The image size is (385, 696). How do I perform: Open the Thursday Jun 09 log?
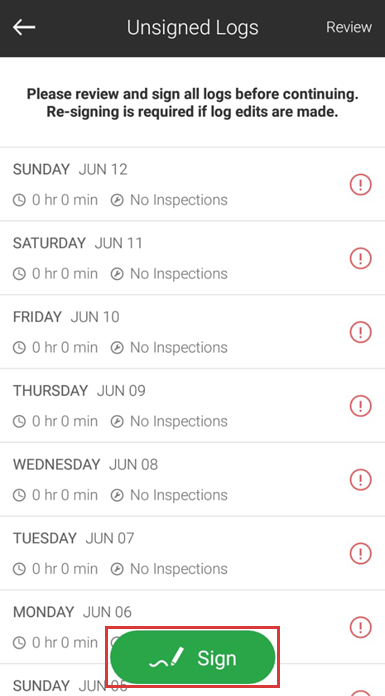[192, 405]
